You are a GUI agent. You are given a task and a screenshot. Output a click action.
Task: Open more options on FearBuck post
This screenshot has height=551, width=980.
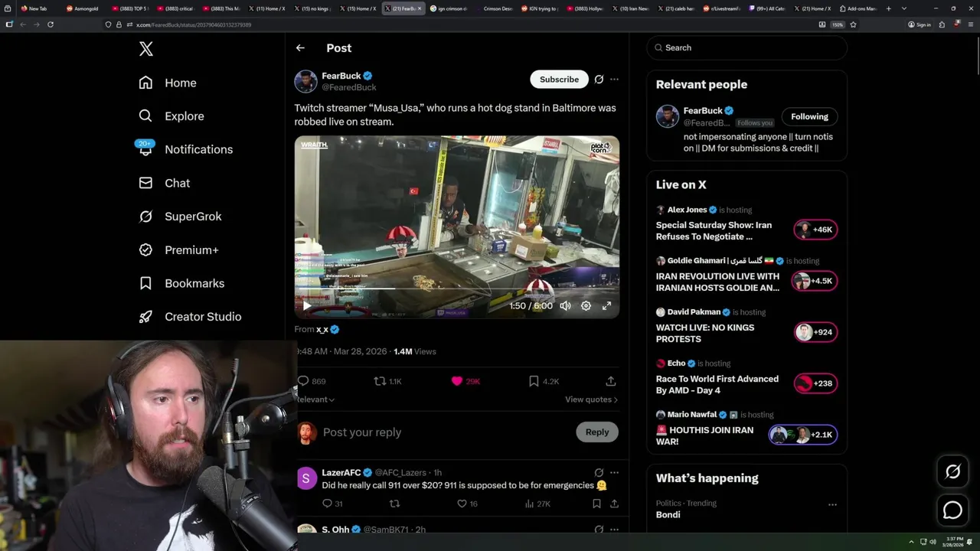tap(614, 80)
